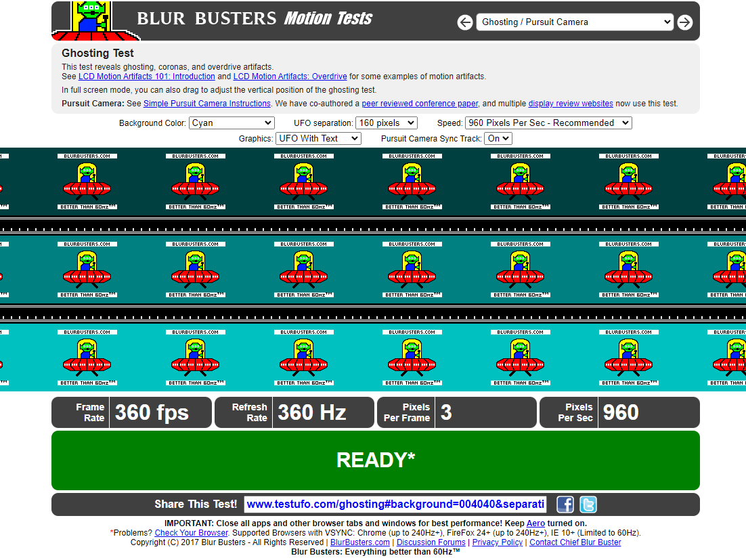
Task: Click the 360 Hz refresh rate value
Action: click(x=311, y=412)
